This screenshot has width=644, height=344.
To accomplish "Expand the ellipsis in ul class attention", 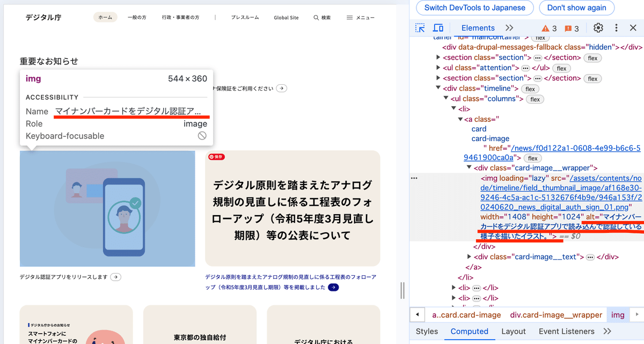I will 525,68.
